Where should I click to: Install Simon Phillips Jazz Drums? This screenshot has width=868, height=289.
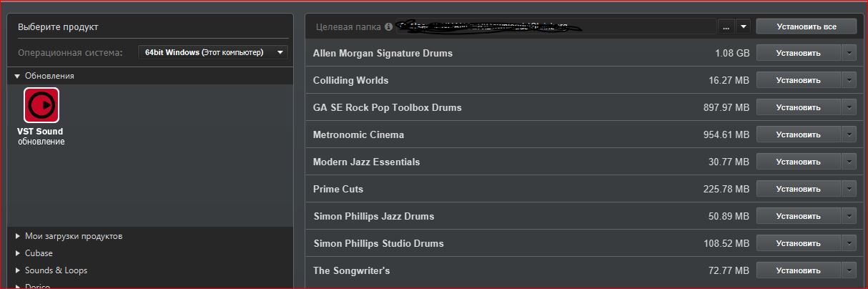pos(799,216)
